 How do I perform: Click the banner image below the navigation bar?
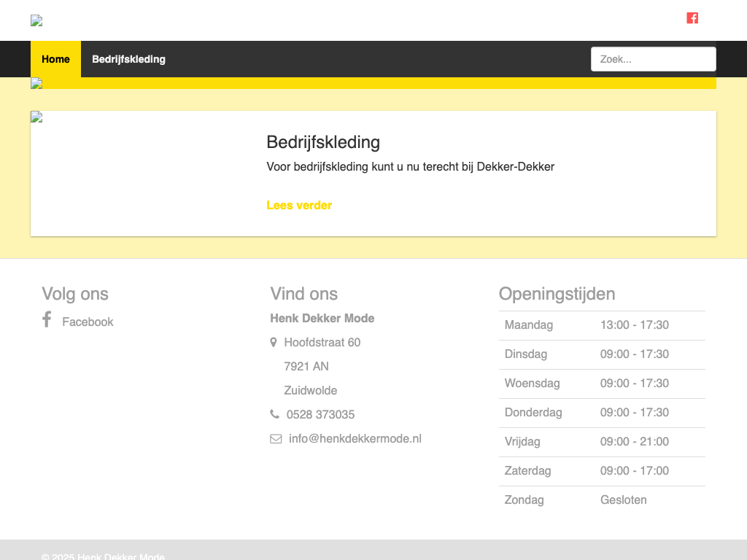(x=36, y=83)
